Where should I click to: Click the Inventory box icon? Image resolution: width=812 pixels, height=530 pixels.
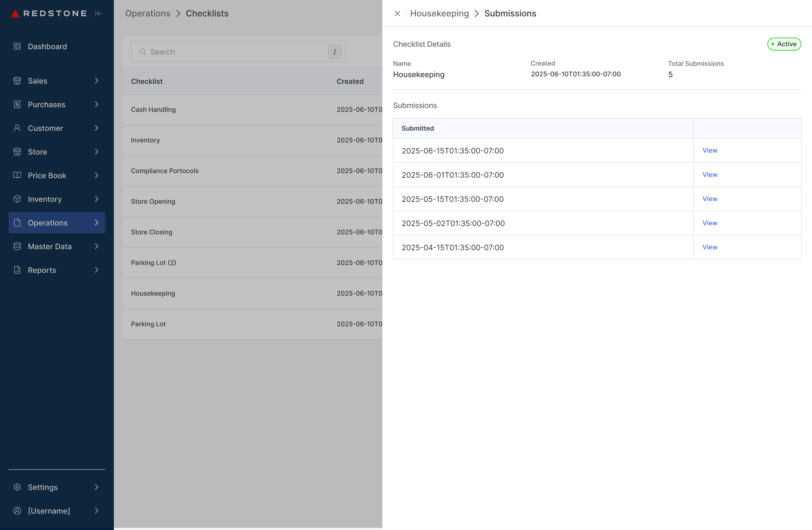click(x=17, y=199)
